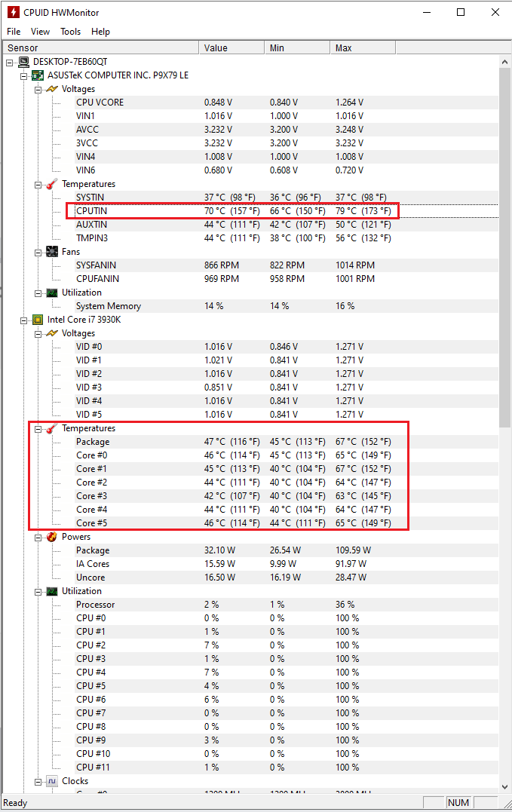
Task: Collapse the DESKTOP-7EB60QT root node
Action: [10, 62]
